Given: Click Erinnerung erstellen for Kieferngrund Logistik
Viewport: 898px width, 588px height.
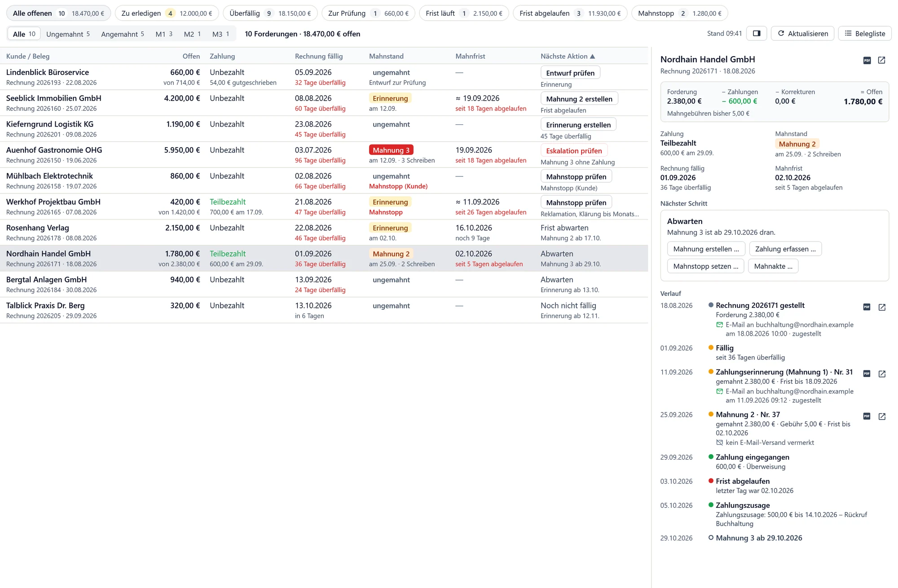Looking at the screenshot, I should click(578, 125).
